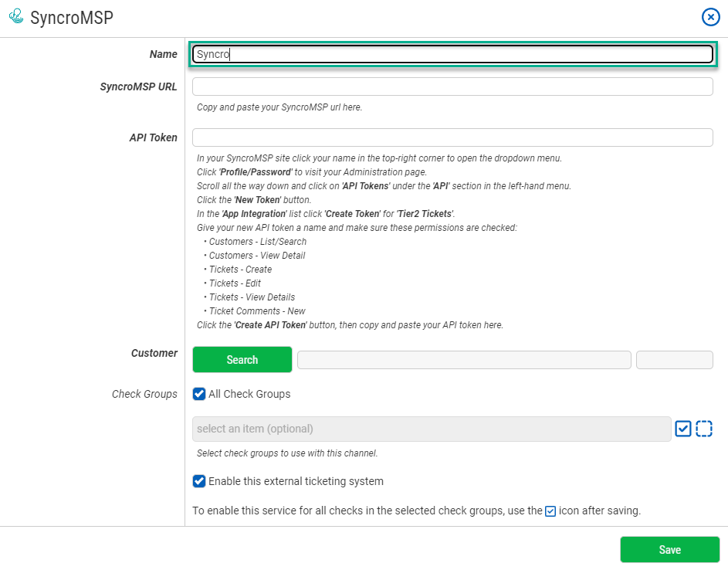728x570 pixels.
Task: Click the 'All Check Groups' label
Action: click(250, 394)
